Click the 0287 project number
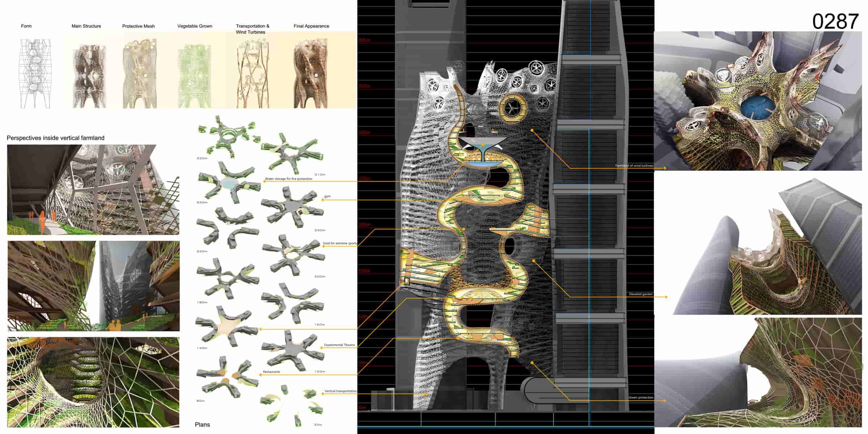 835,22
